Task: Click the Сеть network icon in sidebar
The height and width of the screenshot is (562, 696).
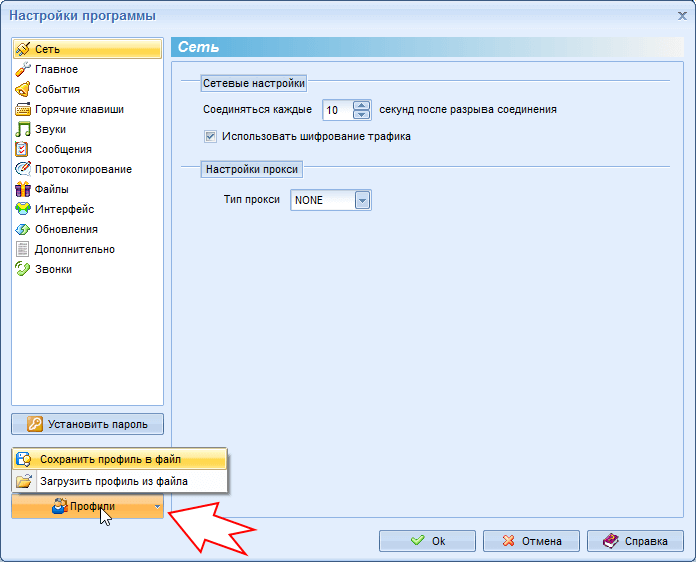Action: point(23,49)
